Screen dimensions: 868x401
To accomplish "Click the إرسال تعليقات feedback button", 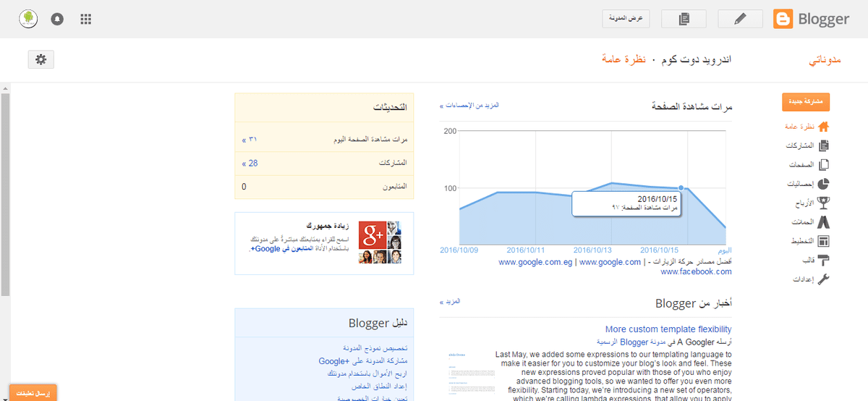I will (33, 393).
